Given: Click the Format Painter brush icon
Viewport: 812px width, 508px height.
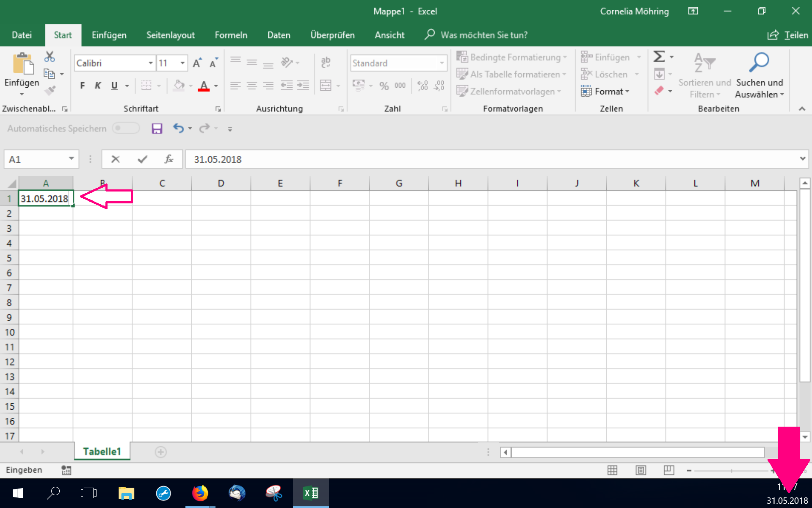Looking at the screenshot, I should click(50, 90).
